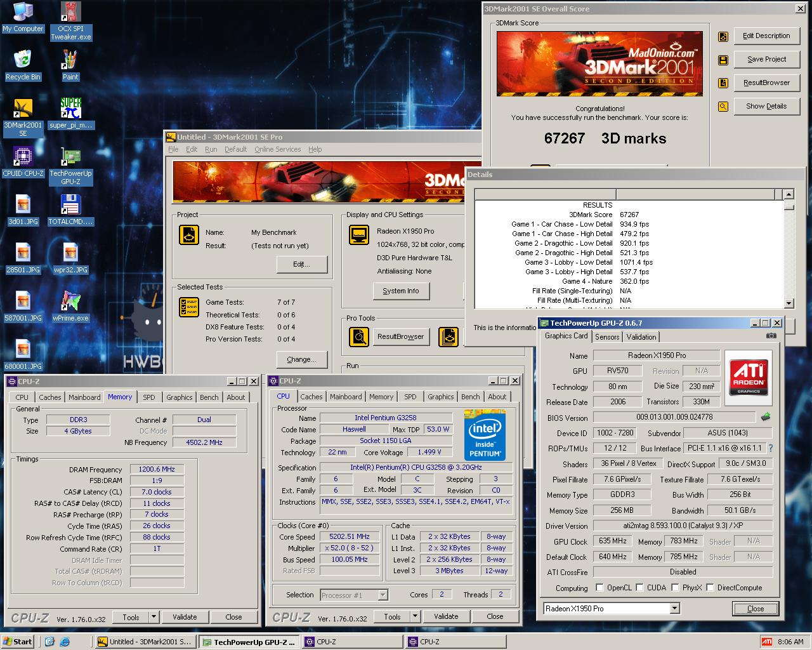Launch TechPowerUp GPU-Z desktop shortcut
This screenshot has height=650, width=812.
[70, 166]
